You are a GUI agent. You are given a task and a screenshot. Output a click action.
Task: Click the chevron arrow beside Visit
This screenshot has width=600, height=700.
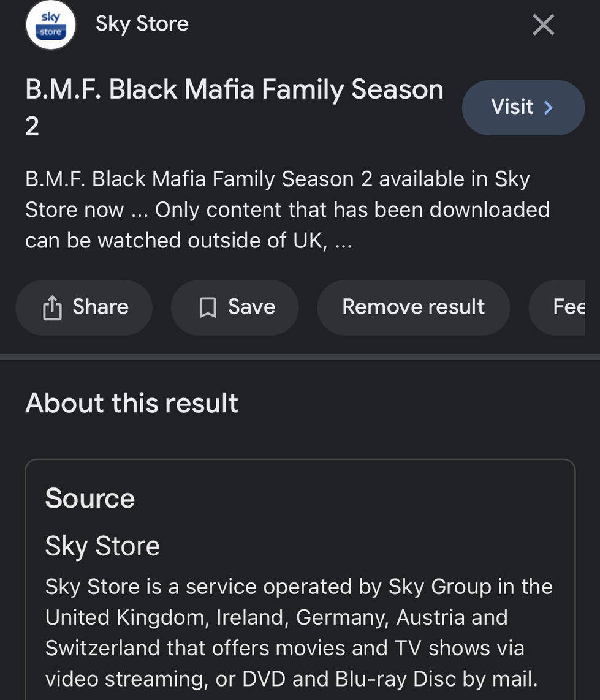pyautogui.click(x=549, y=108)
